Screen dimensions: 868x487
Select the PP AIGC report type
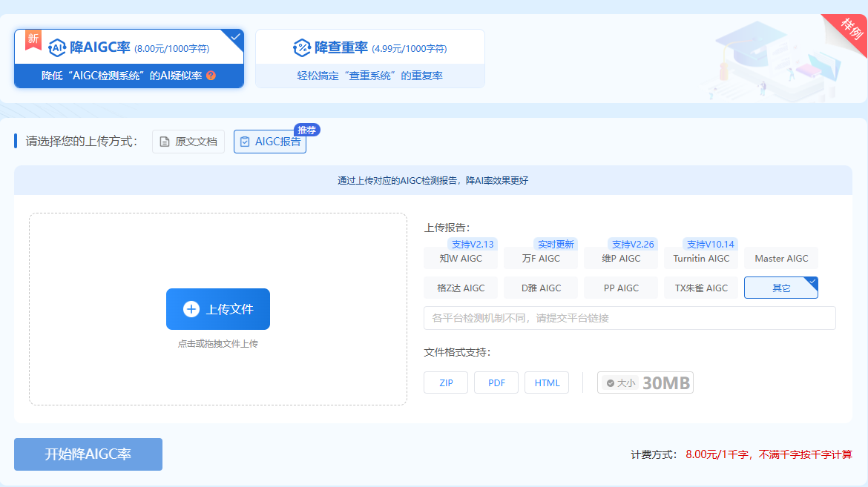point(621,288)
